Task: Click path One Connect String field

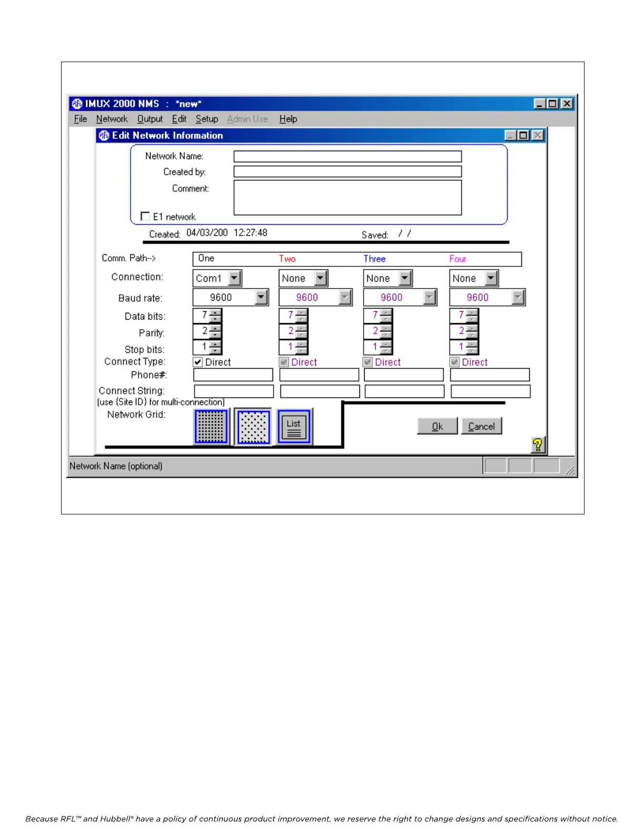Action: 234,391
